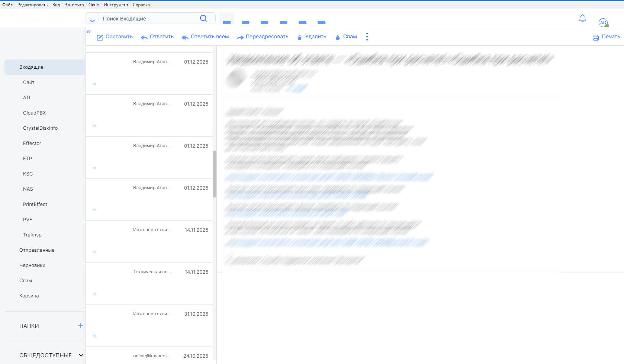Open the Отправленные folder
Viewport: 624px width, 364px height.
coord(37,250)
